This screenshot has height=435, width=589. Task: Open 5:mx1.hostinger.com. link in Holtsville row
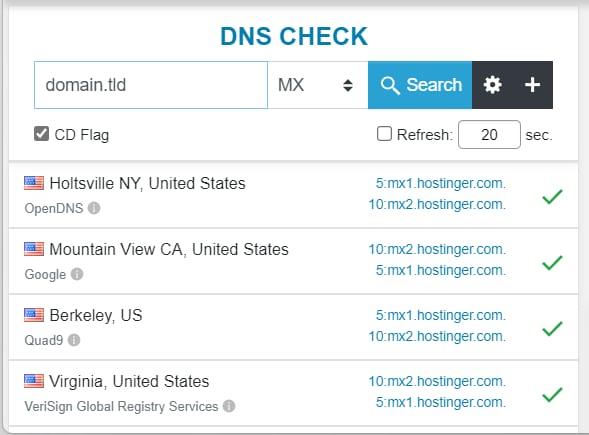pos(441,183)
